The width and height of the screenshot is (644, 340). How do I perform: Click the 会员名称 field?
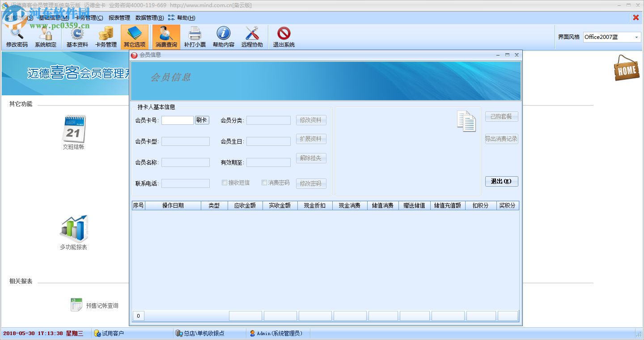tap(186, 162)
